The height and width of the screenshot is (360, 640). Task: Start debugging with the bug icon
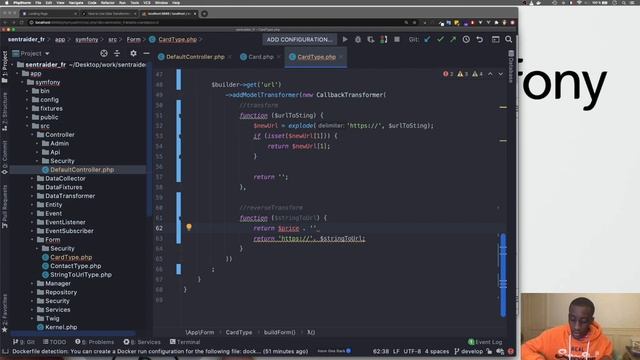tap(358, 40)
